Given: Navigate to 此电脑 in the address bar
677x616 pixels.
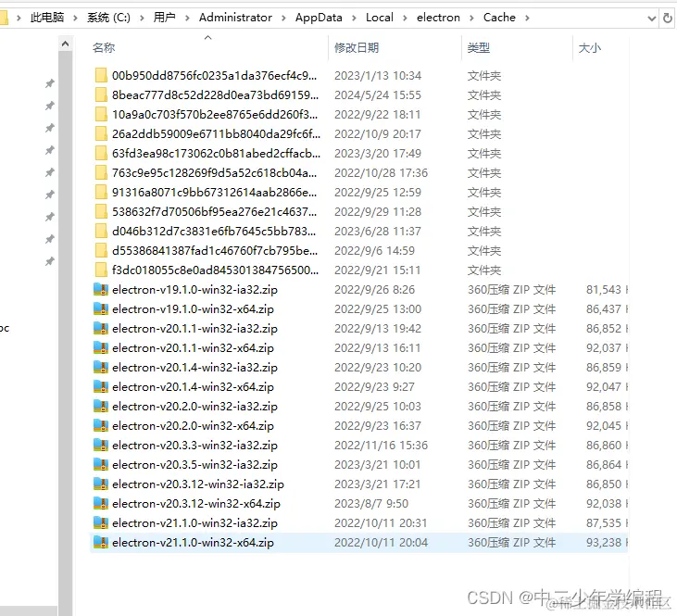Looking at the screenshot, I should point(47,18).
